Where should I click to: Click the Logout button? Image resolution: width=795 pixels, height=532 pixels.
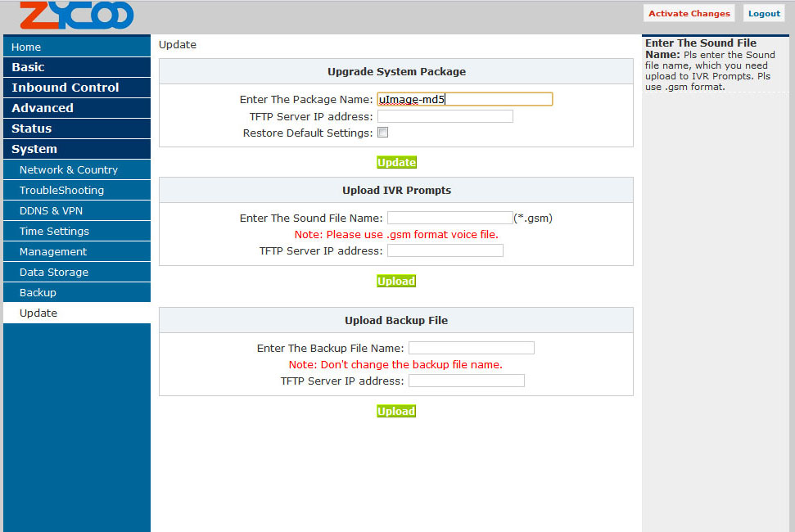pos(763,13)
